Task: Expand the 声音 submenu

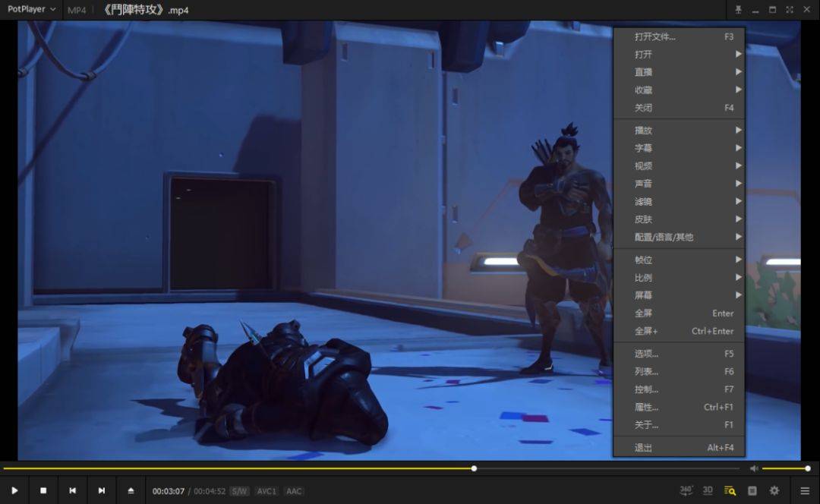Action: (x=679, y=184)
